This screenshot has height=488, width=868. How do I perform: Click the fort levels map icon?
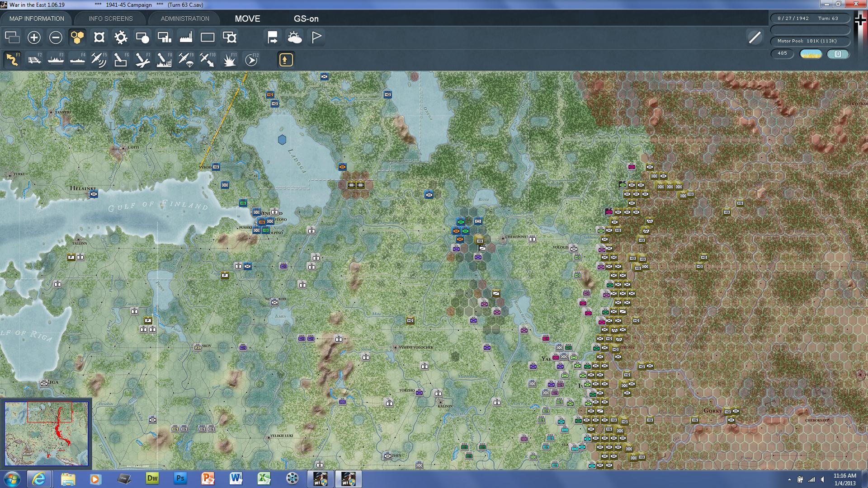click(x=99, y=38)
